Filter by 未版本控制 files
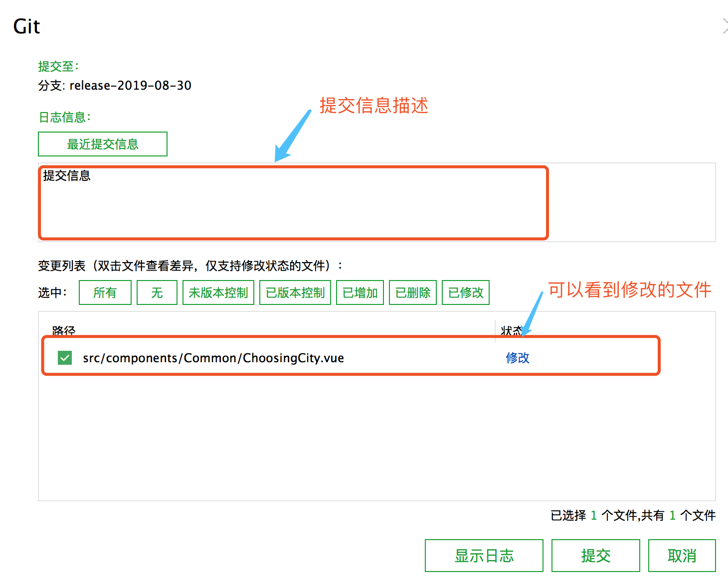 [x=218, y=292]
